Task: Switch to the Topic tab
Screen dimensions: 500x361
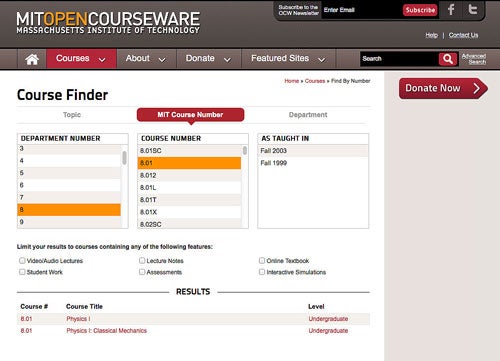Action: (x=72, y=115)
